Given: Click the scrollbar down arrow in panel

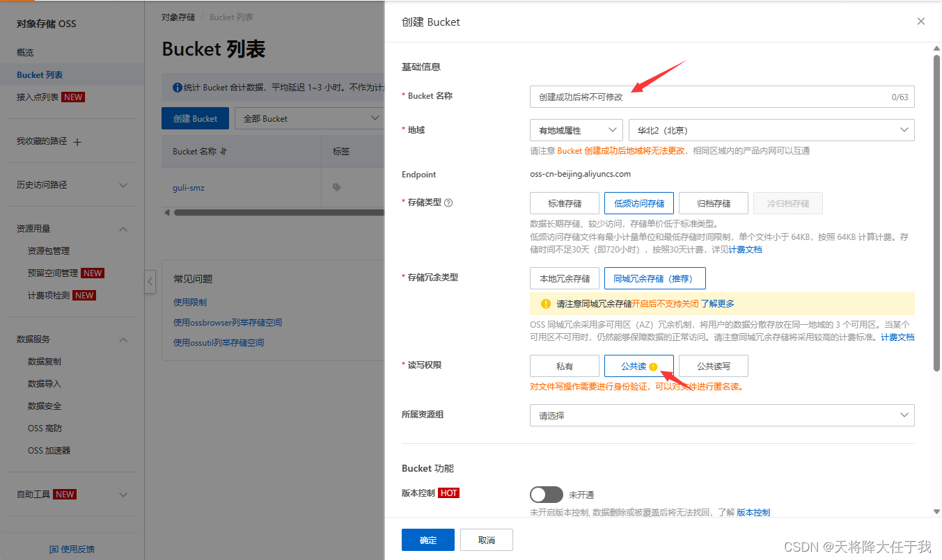Looking at the screenshot, I should tap(936, 512).
